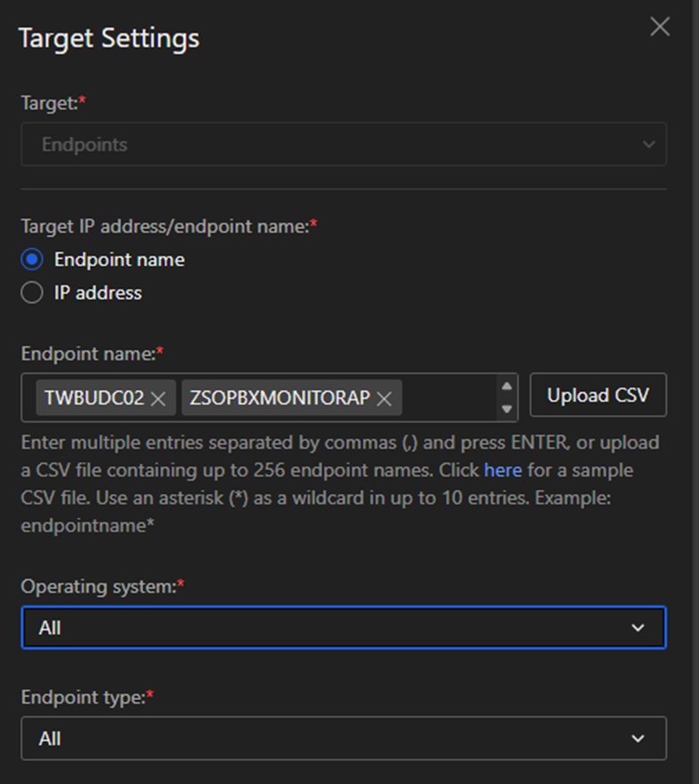The height and width of the screenshot is (784, 699).
Task: Click the chevron on the Target field
Action: (x=648, y=145)
